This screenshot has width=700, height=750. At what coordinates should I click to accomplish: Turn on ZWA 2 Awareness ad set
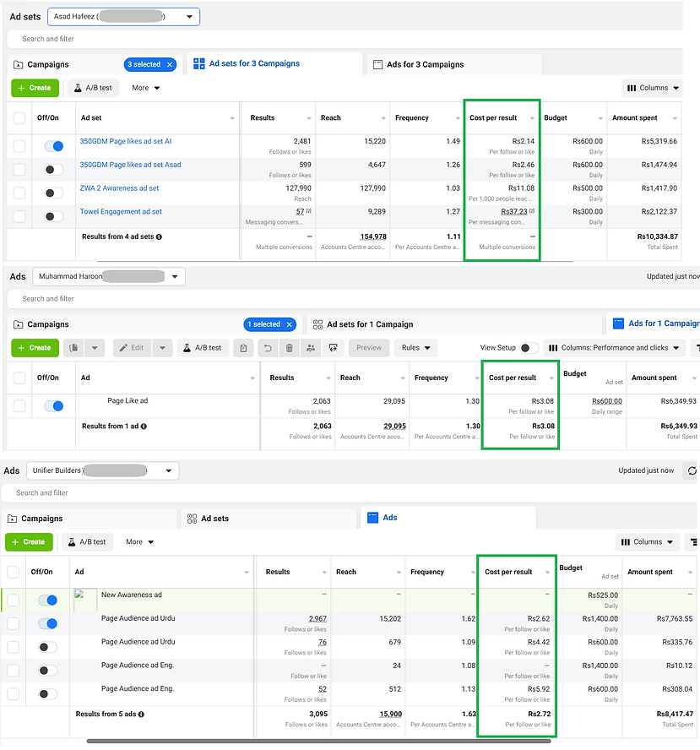(x=53, y=193)
